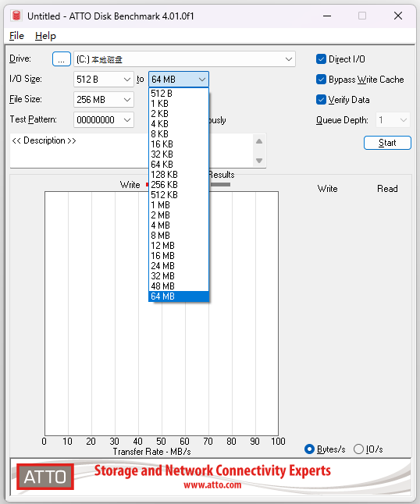Open the Queue Depth dropdown
This screenshot has width=420, height=504.
393,120
